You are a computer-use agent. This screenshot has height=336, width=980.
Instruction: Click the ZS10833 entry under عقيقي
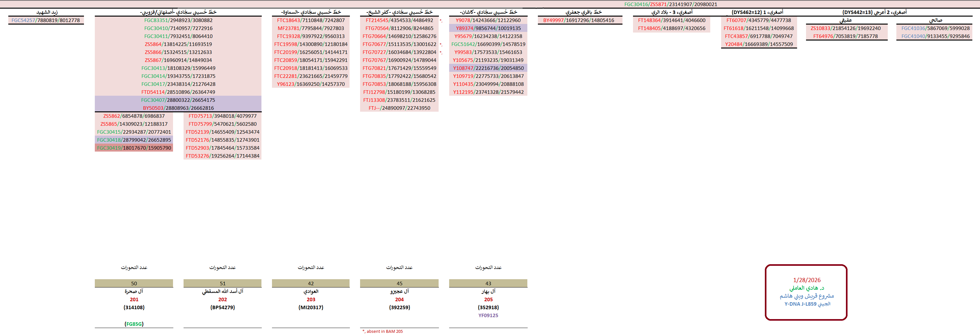coord(845,28)
